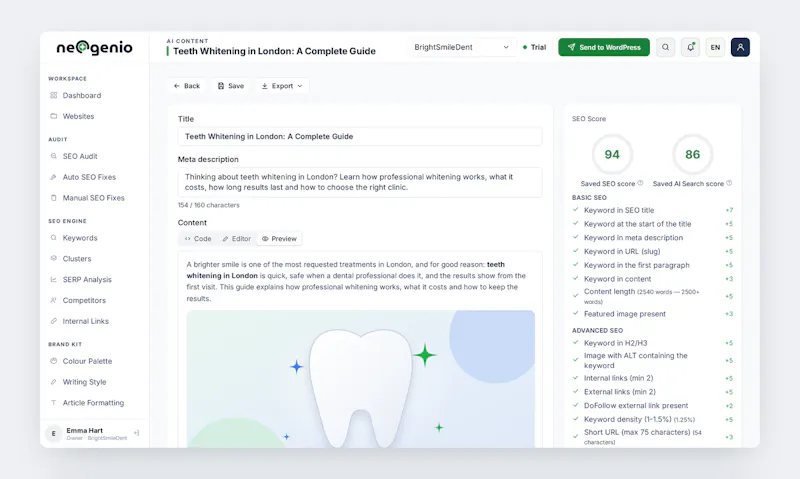Image resolution: width=800 pixels, height=479 pixels.
Task: Click into the Meta description field
Action: (360, 182)
